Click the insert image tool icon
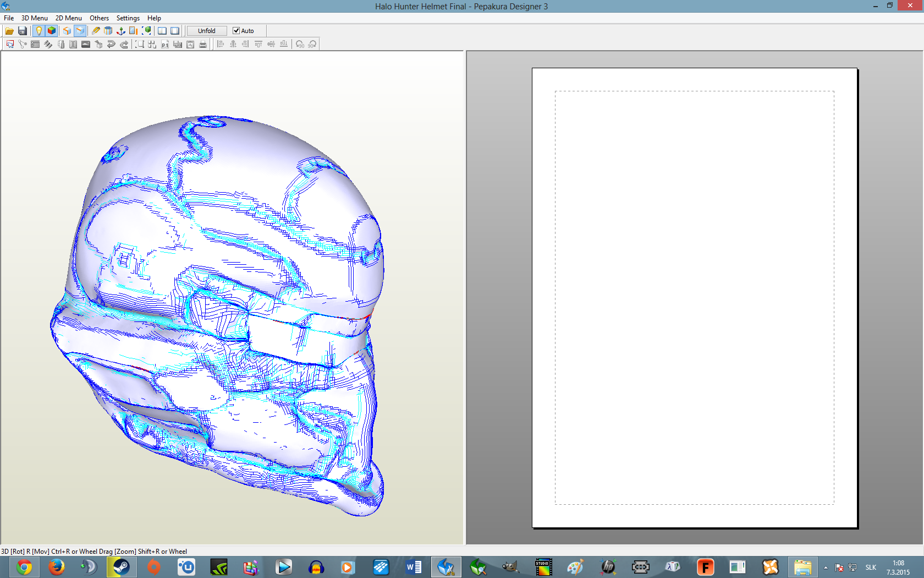This screenshot has width=924, height=578. tap(86, 45)
